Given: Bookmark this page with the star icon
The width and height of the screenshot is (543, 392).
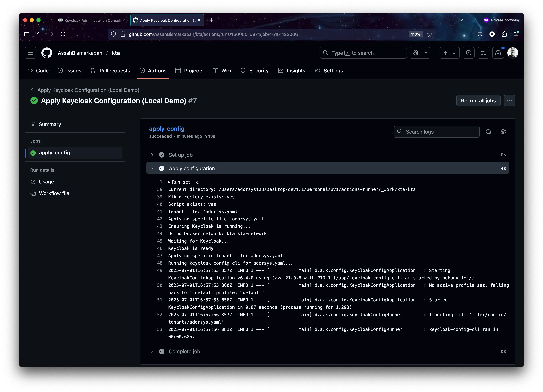Looking at the screenshot, I should click(x=429, y=34).
